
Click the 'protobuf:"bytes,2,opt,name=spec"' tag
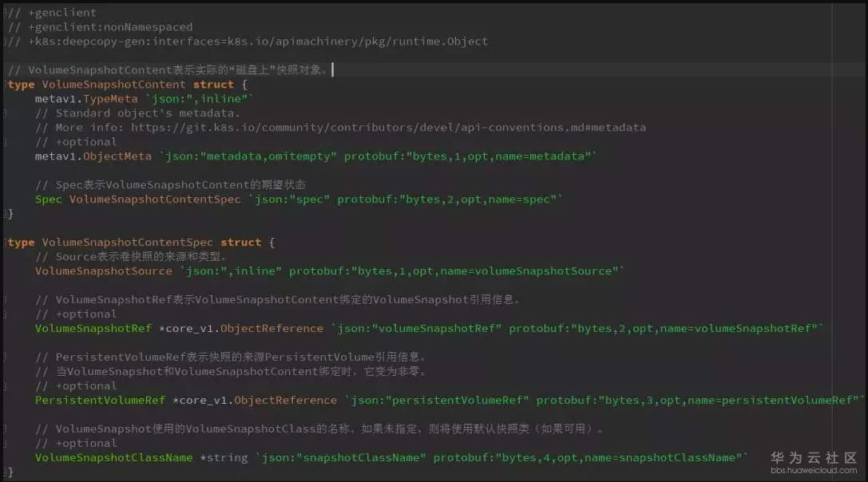[446, 200]
